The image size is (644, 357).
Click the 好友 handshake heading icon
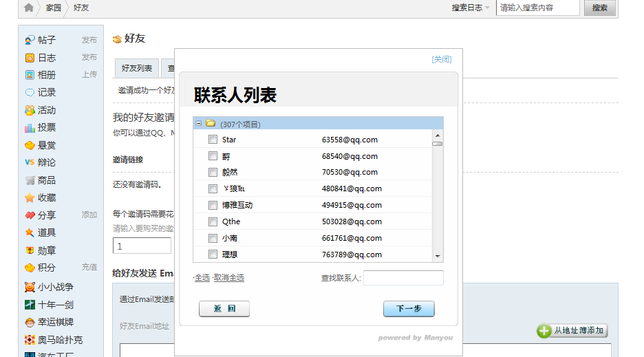point(117,39)
